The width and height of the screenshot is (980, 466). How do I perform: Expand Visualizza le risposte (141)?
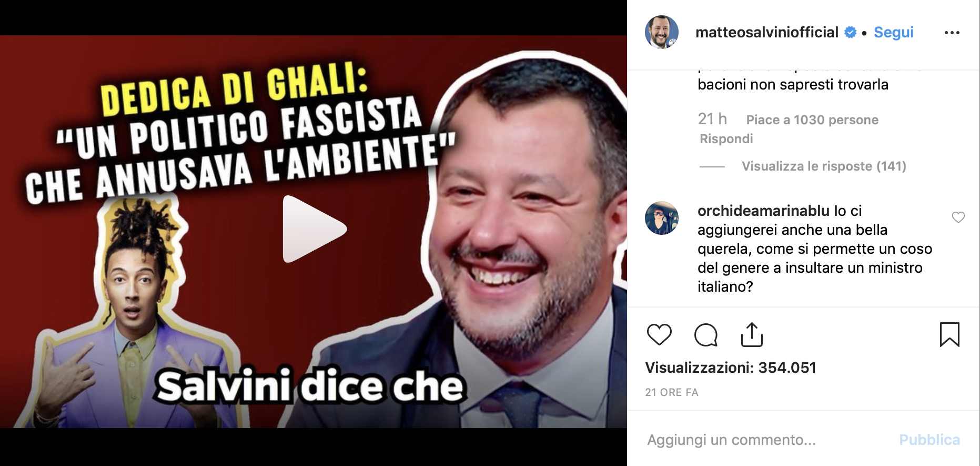824,166
